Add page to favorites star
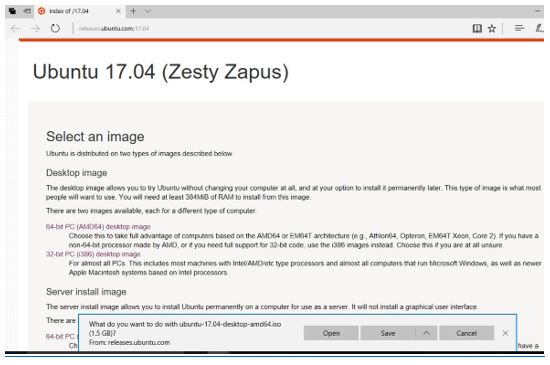Image resolution: width=550 pixels, height=365 pixels. (492, 28)
